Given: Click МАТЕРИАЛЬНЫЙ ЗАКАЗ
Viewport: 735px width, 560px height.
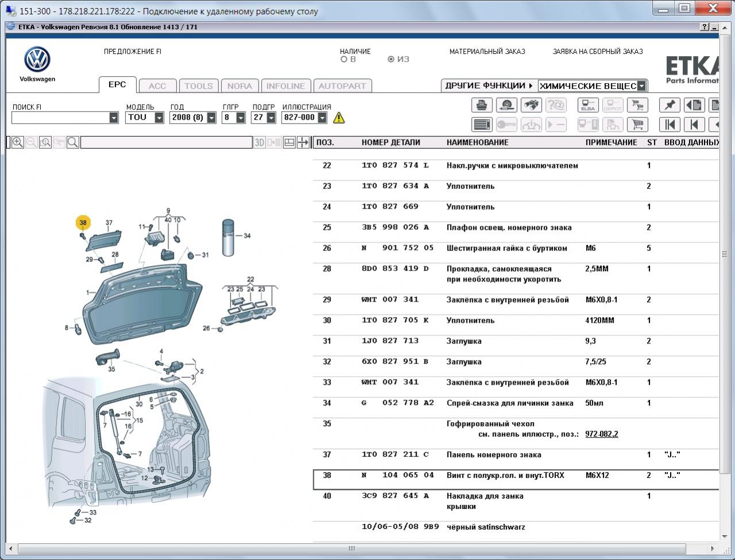Looking at the screenshot, I should coord(487,52).
